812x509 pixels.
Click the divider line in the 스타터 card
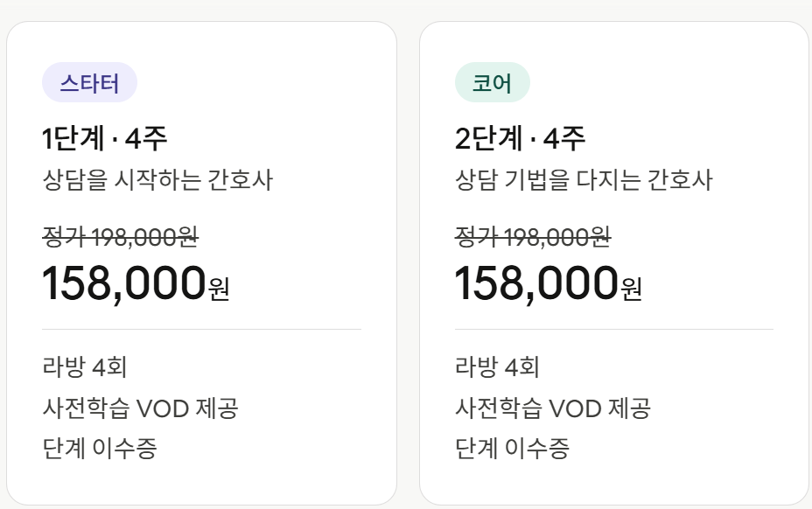tap(201, 330)
